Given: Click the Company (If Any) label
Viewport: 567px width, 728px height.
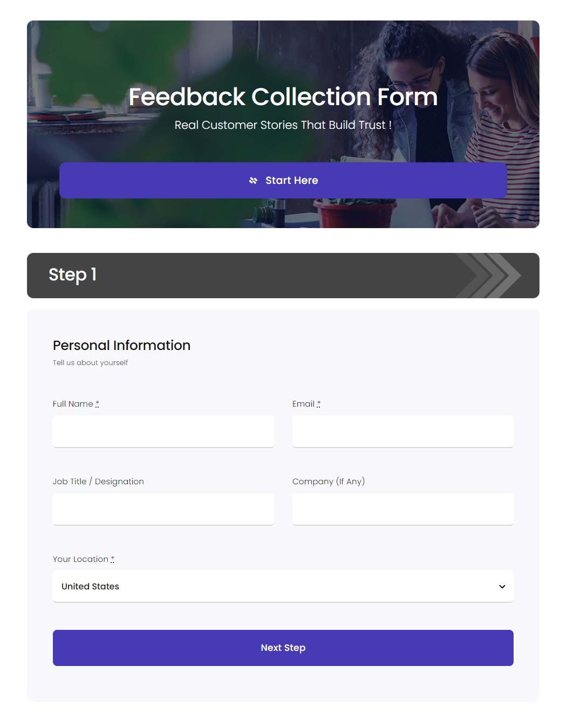Looking at the screenshot, I should 328,482.
